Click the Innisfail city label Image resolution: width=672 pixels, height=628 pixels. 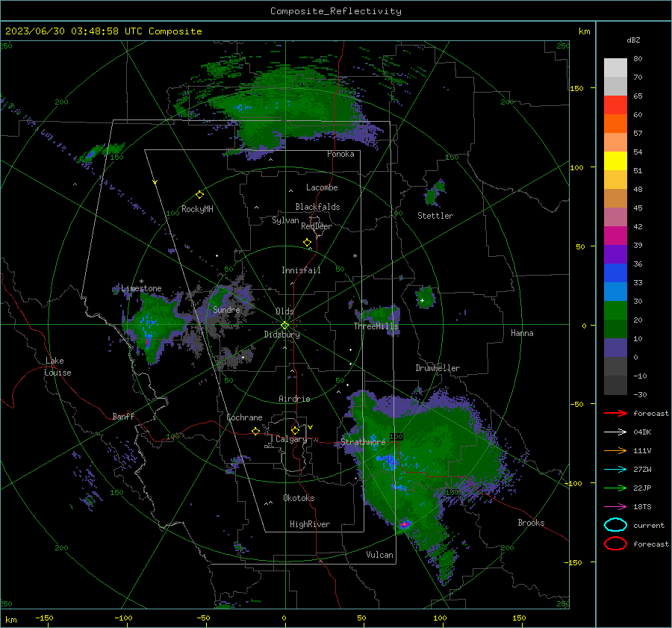tap(301, 270)
